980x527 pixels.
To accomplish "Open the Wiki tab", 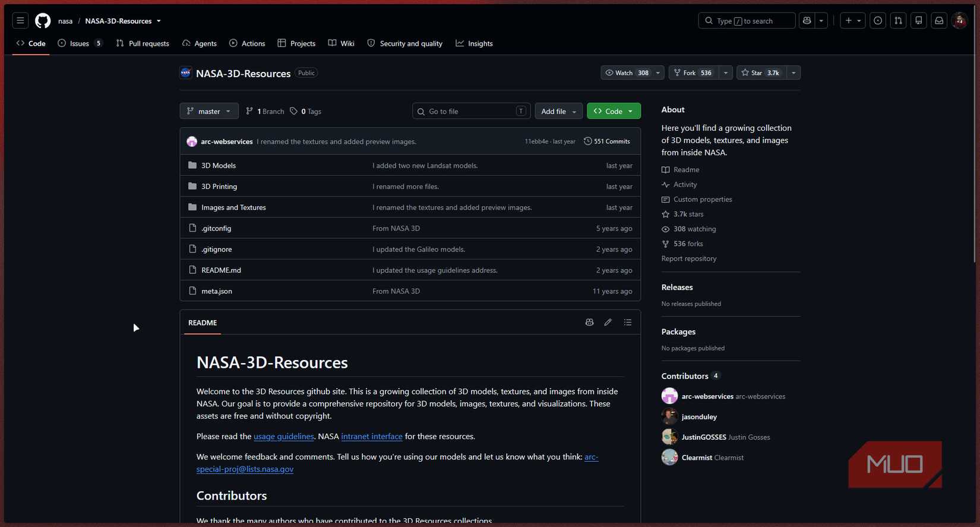I will (342, 43).
